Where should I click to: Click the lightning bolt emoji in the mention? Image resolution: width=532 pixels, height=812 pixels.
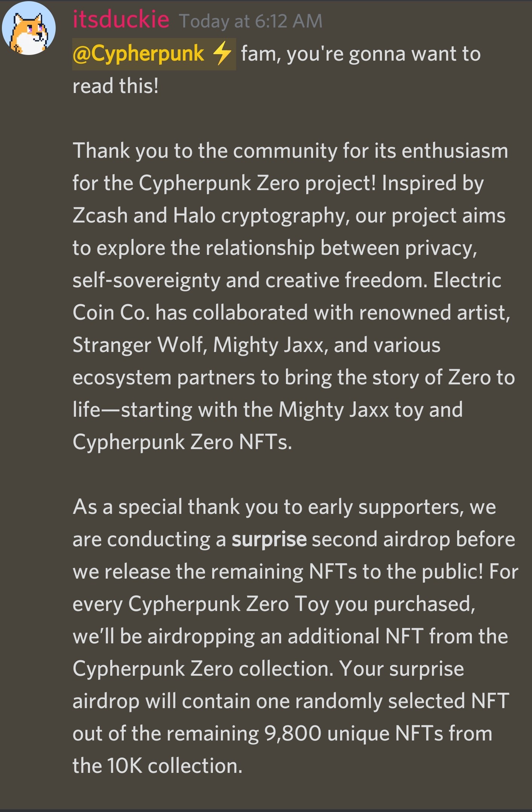point(222,53)
